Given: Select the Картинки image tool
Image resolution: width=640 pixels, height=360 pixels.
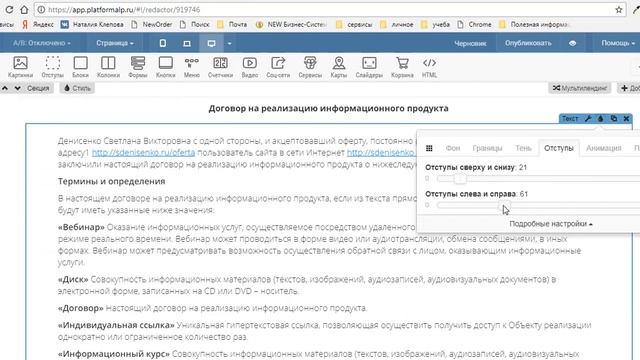Looking at the screenshot, I should (20, 67).
